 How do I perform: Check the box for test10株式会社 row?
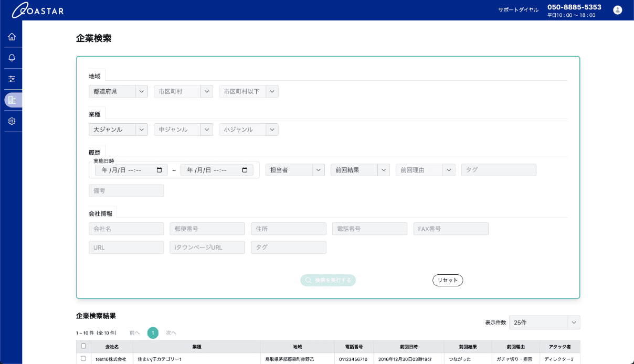coord(83,359)
